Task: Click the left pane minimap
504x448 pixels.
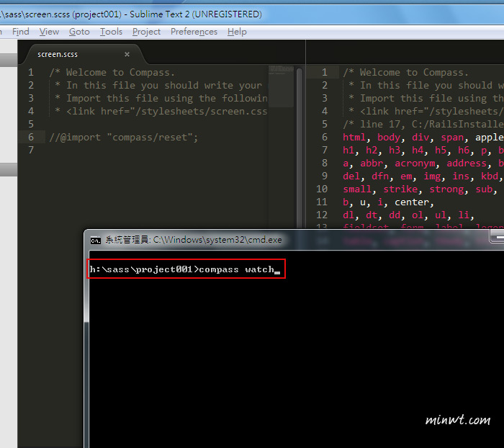Action: click(281, 87)
